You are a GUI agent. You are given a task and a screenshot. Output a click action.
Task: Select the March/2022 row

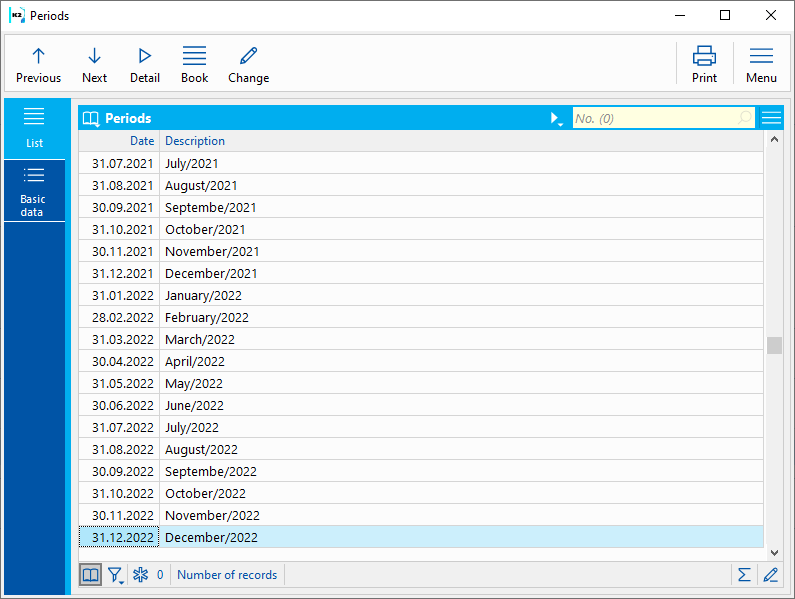click(x=421, y=339)
